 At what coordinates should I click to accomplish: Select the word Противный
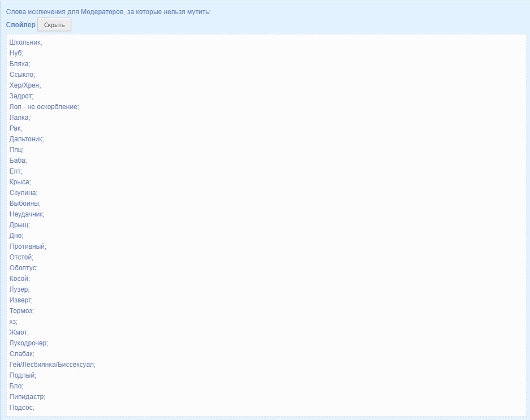pyautogui.click(x=28, y=246)
